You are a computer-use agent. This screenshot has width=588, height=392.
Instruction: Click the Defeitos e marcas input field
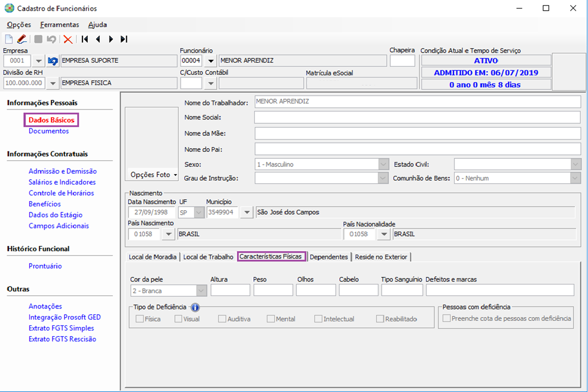(500, 290)
